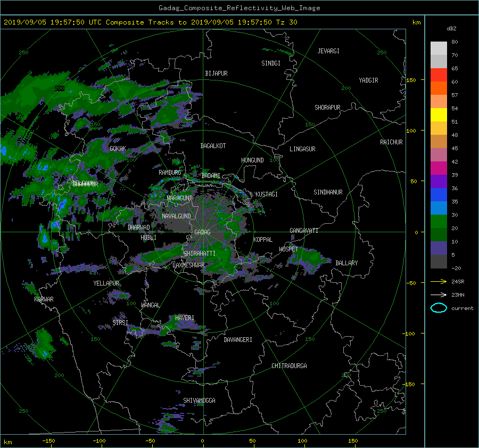The height and width of the screenshot is (448, 479).
Task: Click the BAGALKOT label
Action: (213, 146)
